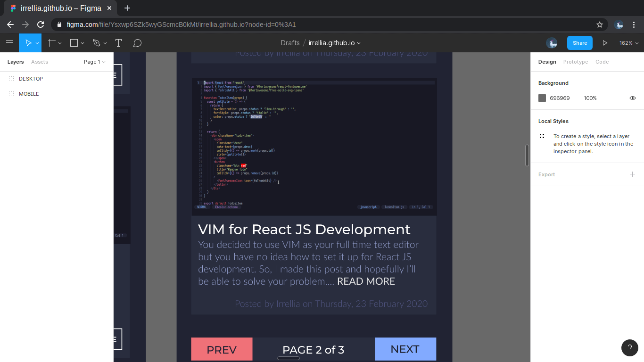Add an export setting with plus icon
The height and width of the screenshot is (362, 644).
click(632, 174)
